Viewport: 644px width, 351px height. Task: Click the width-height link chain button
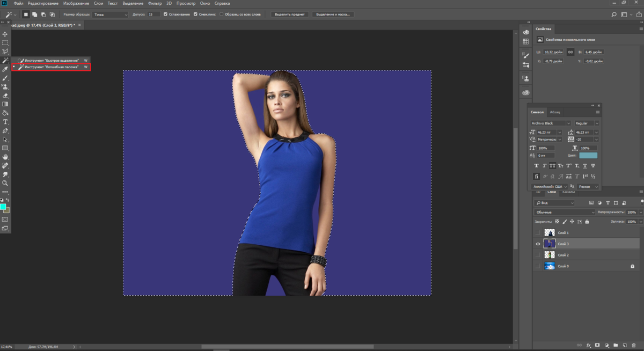(x=570, y=52)
